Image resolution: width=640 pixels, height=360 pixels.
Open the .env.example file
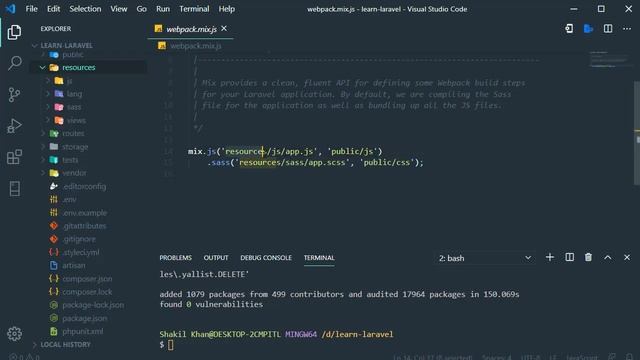pos(84,213)
